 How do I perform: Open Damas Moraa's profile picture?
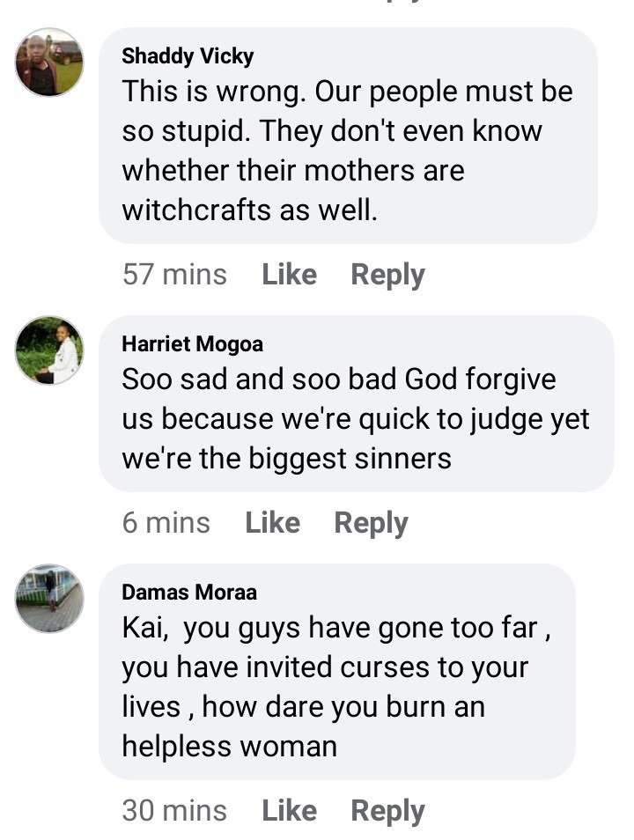tap(49, 599)
